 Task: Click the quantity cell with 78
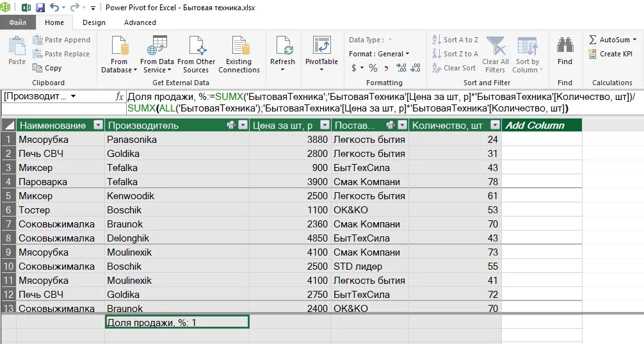(455, 182)
